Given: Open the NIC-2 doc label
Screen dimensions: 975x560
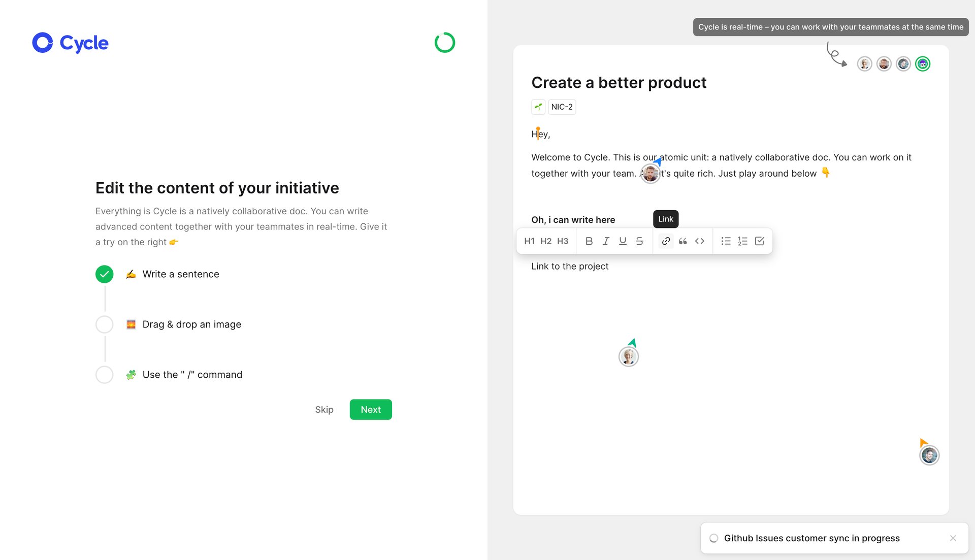Looking at the screenshot, I should pos(561,107).
